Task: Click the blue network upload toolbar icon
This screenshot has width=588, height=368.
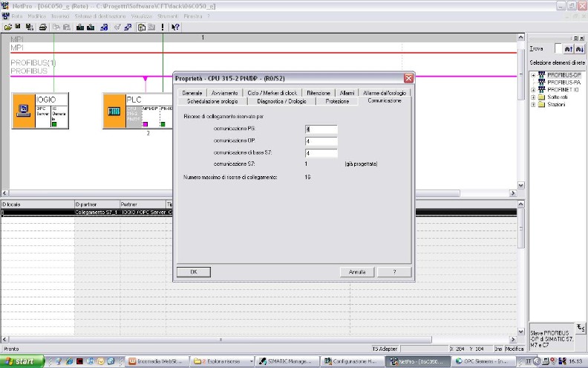Action: [x=104, y=27]
